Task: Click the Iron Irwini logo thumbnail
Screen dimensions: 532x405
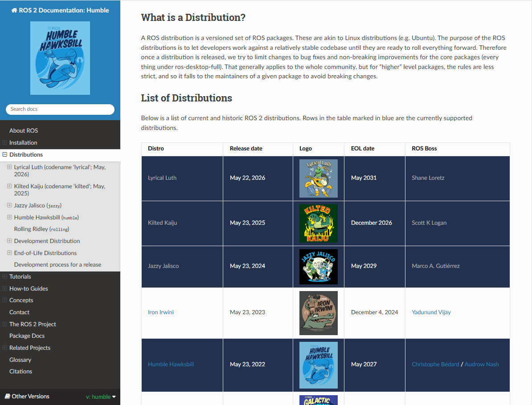Action: (318, 313)
